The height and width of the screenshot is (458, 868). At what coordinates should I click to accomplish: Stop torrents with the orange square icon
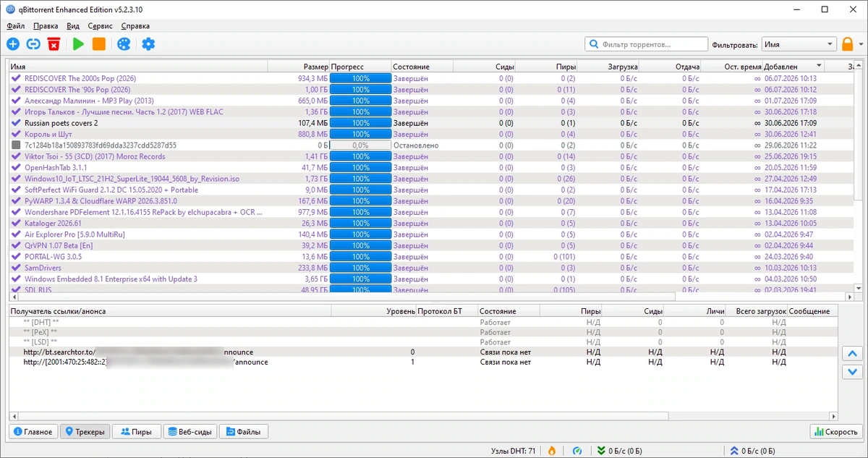[98, 44]
